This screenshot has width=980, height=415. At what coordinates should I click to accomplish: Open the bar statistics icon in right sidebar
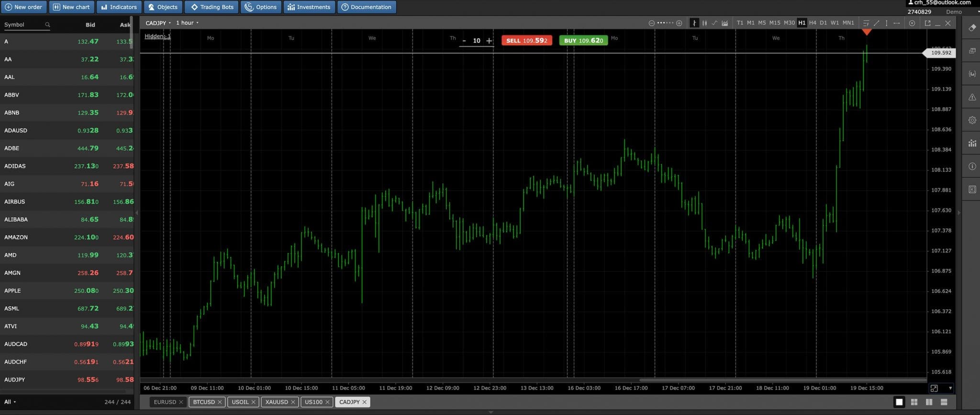(972, 143)
